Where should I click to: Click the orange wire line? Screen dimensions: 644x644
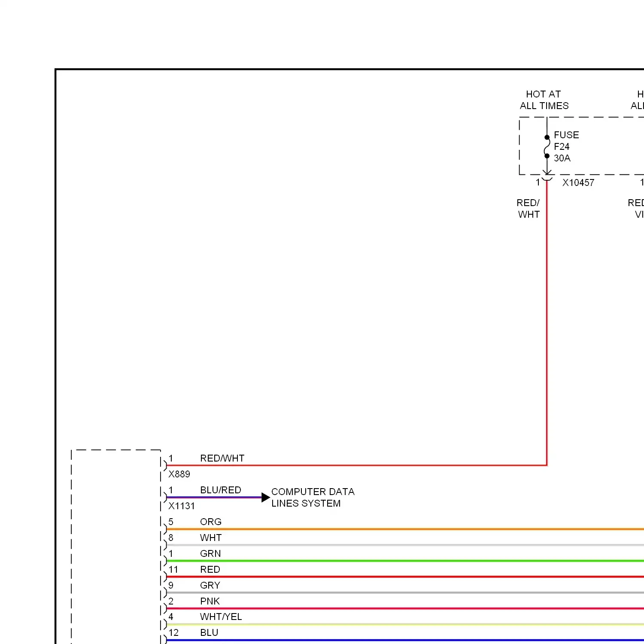405,529
